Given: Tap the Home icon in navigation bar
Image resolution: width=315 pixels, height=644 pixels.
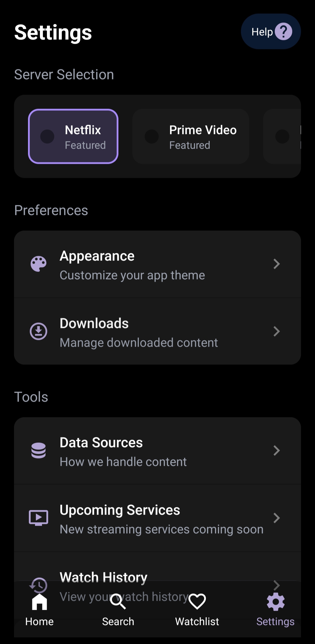Looking at the screenshot, I should [39, 602].
